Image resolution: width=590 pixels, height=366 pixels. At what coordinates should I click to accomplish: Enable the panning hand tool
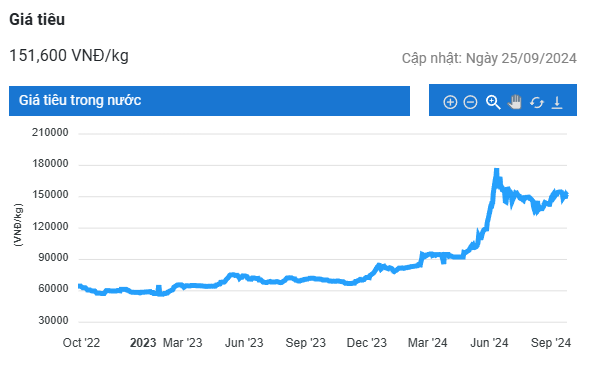tap(515, 102)
